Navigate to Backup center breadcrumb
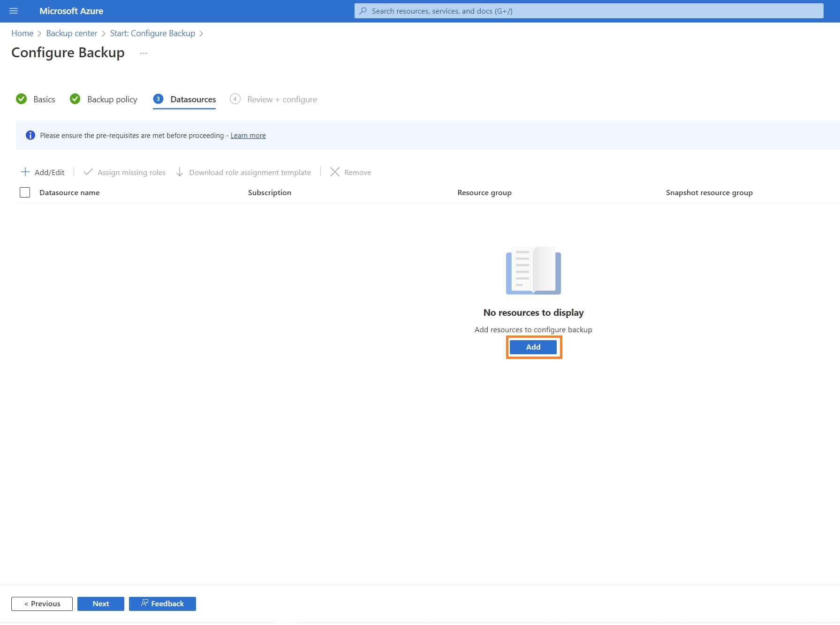The image size is (840, 625). 72,33
